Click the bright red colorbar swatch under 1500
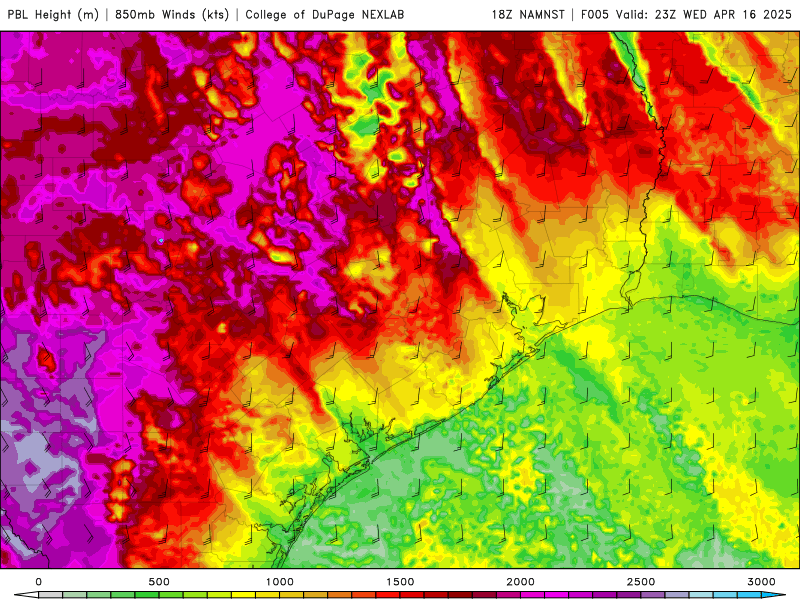Screen dimensions: 800x600 click(388, 595)
